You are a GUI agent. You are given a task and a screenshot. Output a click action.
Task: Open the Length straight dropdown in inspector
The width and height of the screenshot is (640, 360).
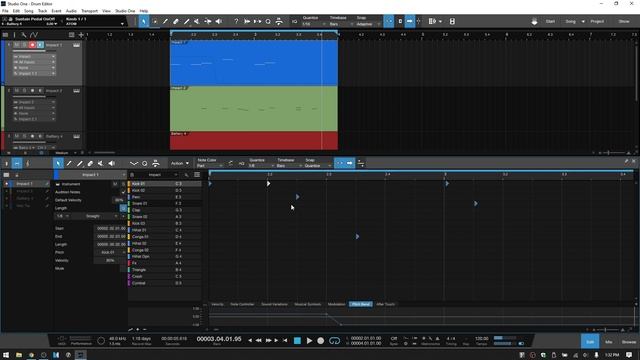[93, 216]
